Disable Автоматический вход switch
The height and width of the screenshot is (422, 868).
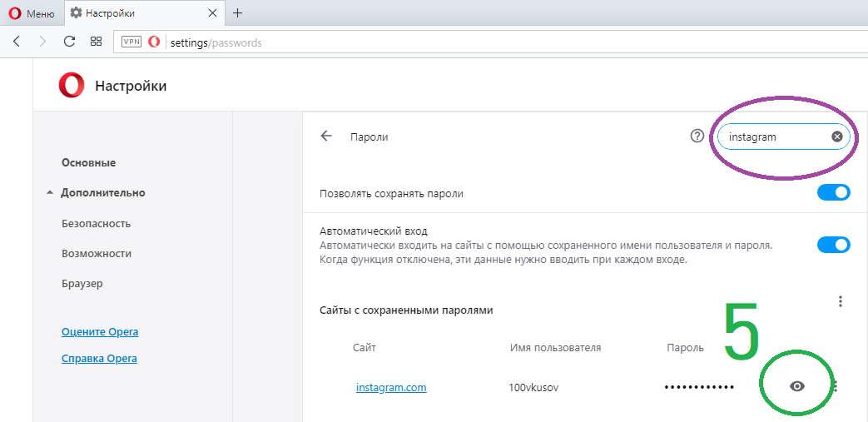(x=833, y=245)
